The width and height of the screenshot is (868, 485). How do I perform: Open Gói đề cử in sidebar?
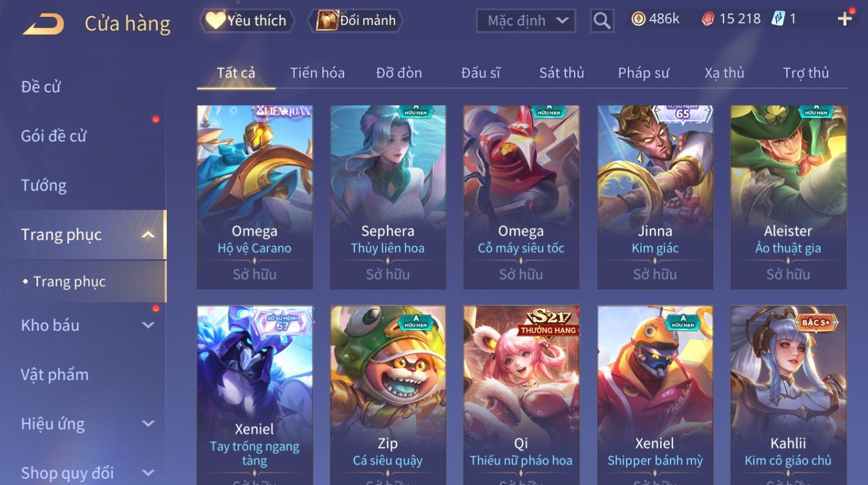[x=54, y=136]
